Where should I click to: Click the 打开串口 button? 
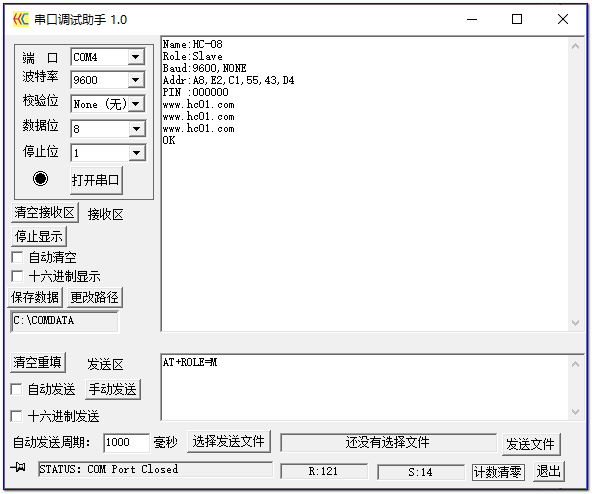[96, 180]
